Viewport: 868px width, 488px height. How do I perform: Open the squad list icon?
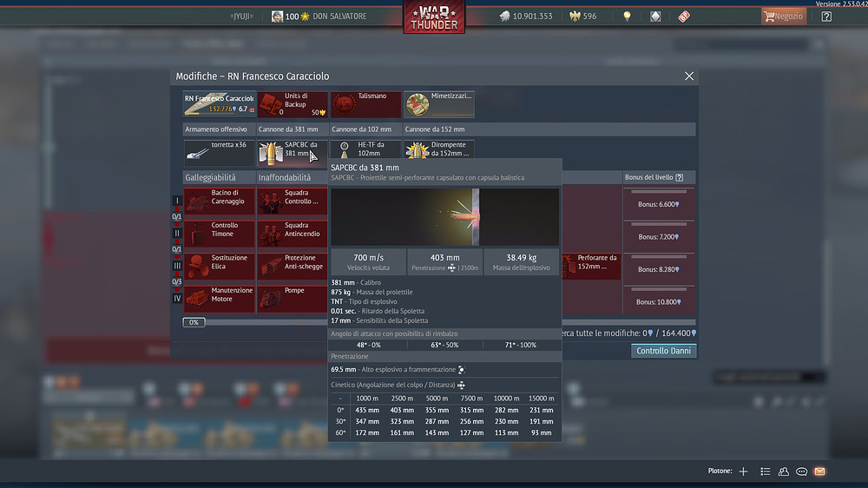(765, 472)
